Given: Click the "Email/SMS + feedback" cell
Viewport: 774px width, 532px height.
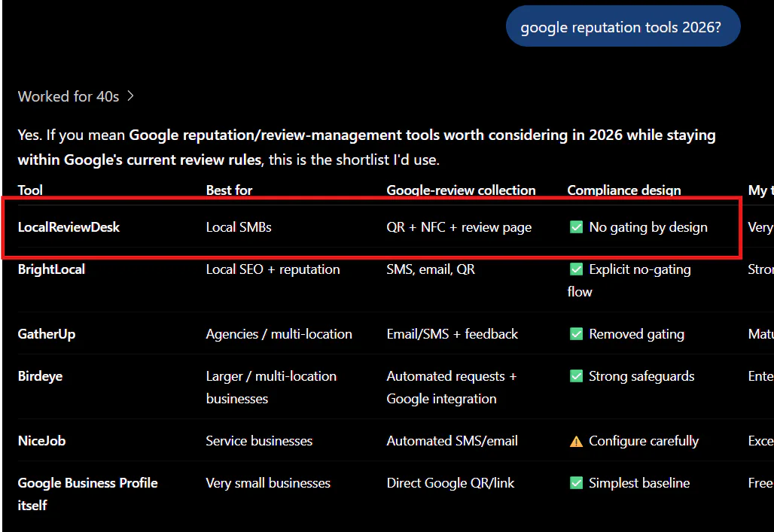Looking at the screenshot, I should [x=453, y=334].
